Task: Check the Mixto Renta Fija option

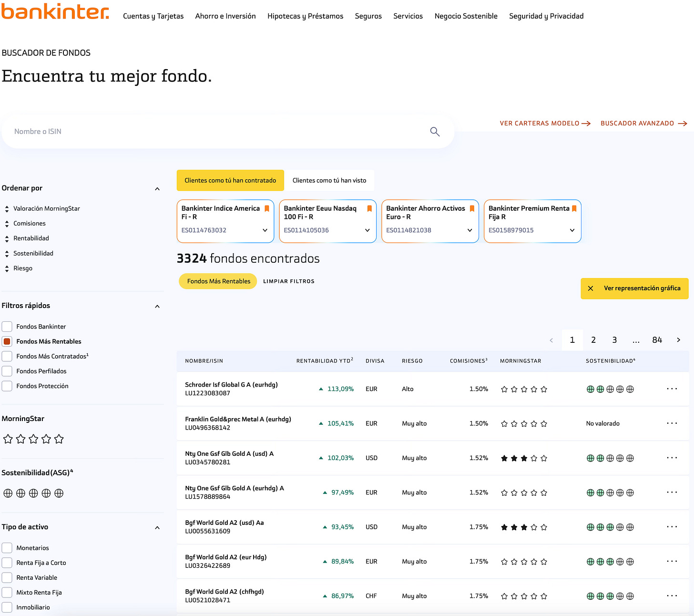Action: tap(7, 592)
